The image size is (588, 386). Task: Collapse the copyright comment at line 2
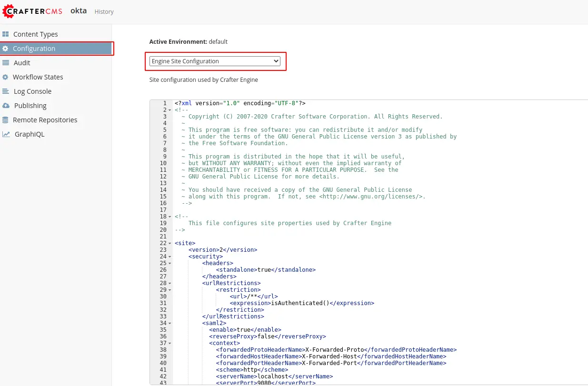(x=170, y=110)
